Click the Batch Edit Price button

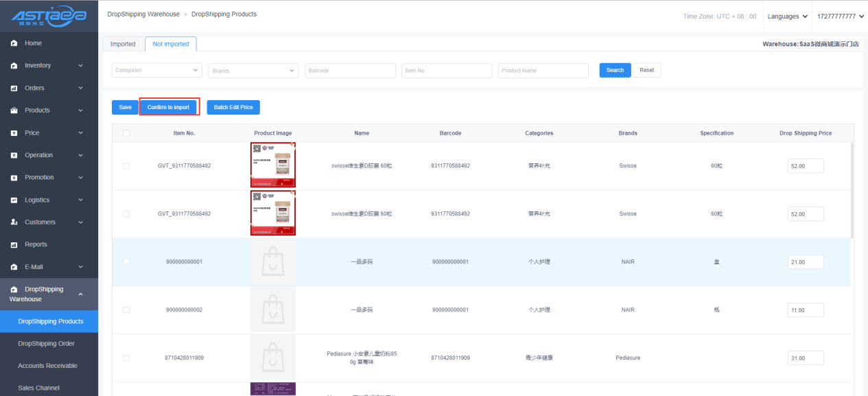point(233,108)
